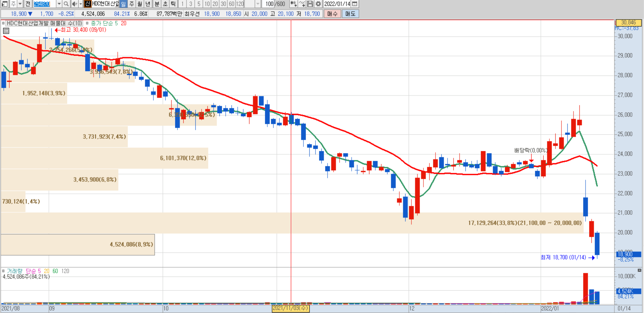Expand the dropdown next to the speaker
The height and width of the screenshot is (313, 644).
pyautogui.click(x=81, y=4)
